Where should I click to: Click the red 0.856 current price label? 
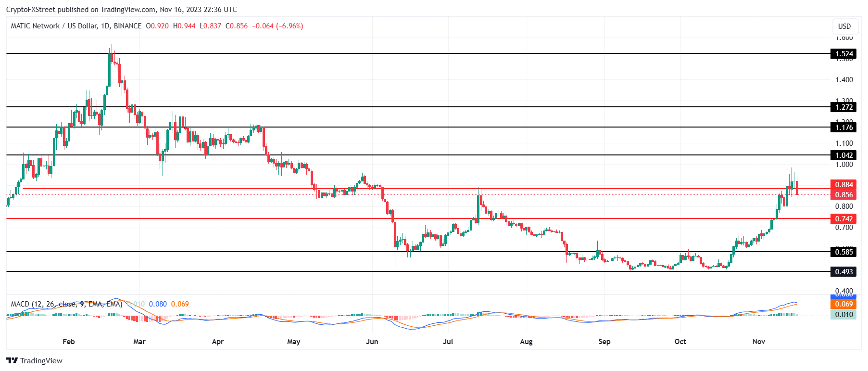843,195
